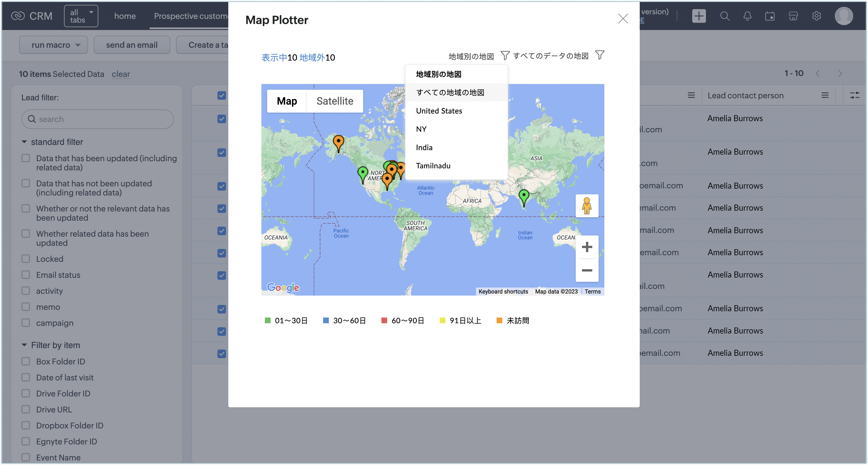This screenshot has height=465, width=868.
Task: Open Keyboard shortcuts on the map
Action: pyautogui.click(x=503, y=292)
